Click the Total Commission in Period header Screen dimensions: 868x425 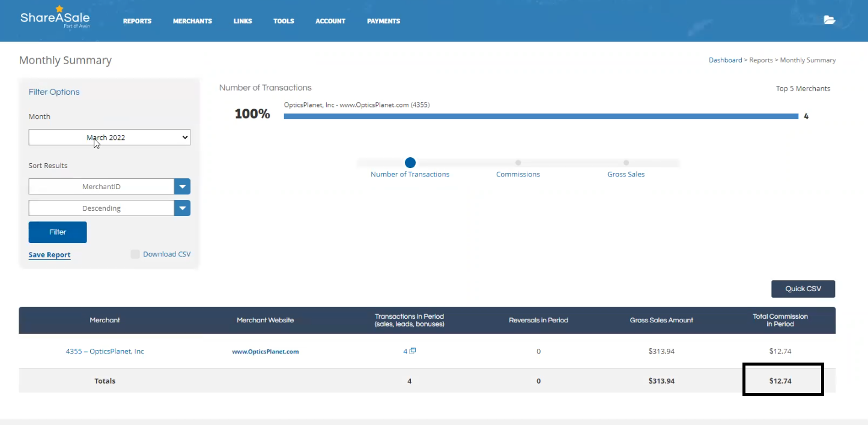coord(780,320)
